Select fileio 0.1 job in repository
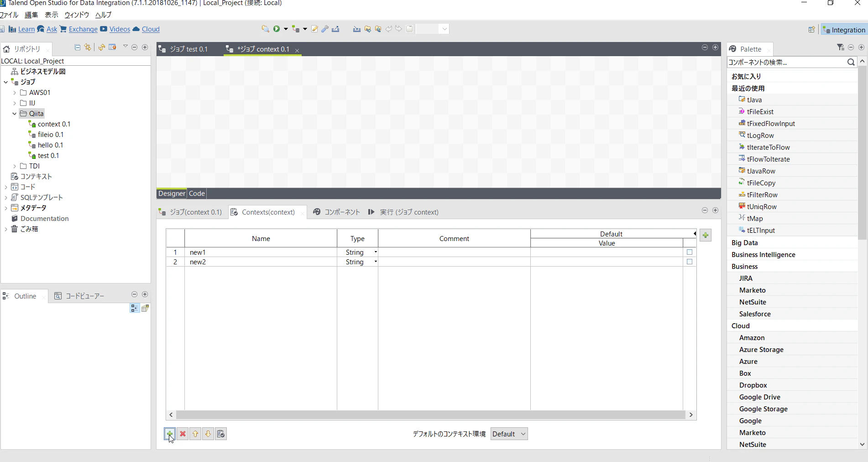This screenshot has height=462, width=868. (51, 135)
